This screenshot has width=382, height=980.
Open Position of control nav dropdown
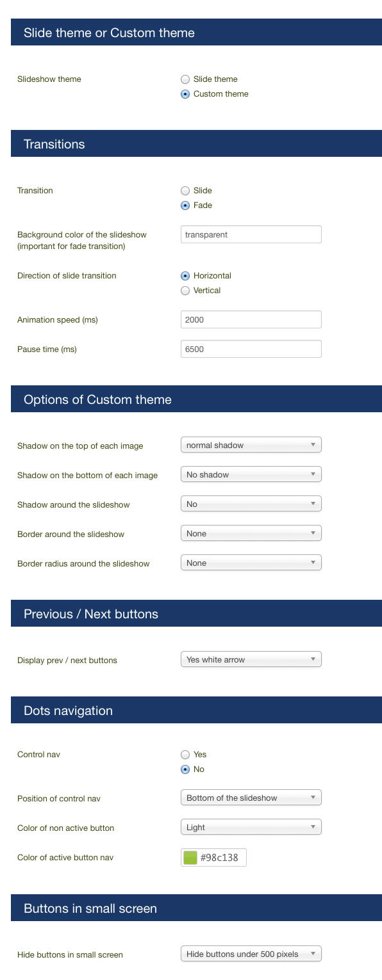(251, 798)
